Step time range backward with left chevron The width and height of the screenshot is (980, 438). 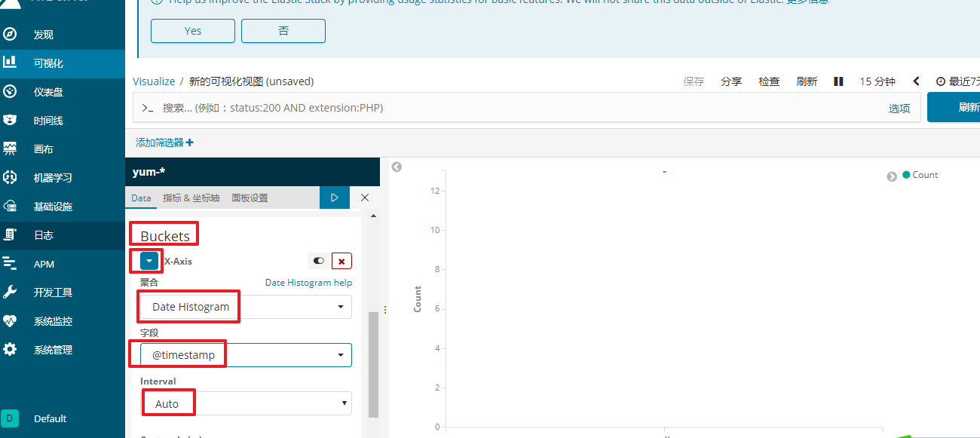pyautogui.click(x=917, y=81)
